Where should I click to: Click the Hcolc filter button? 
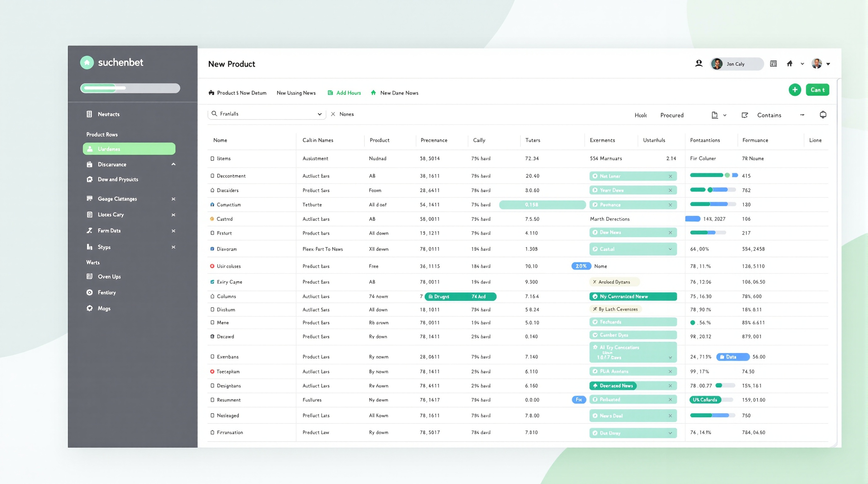pos(641,115)
